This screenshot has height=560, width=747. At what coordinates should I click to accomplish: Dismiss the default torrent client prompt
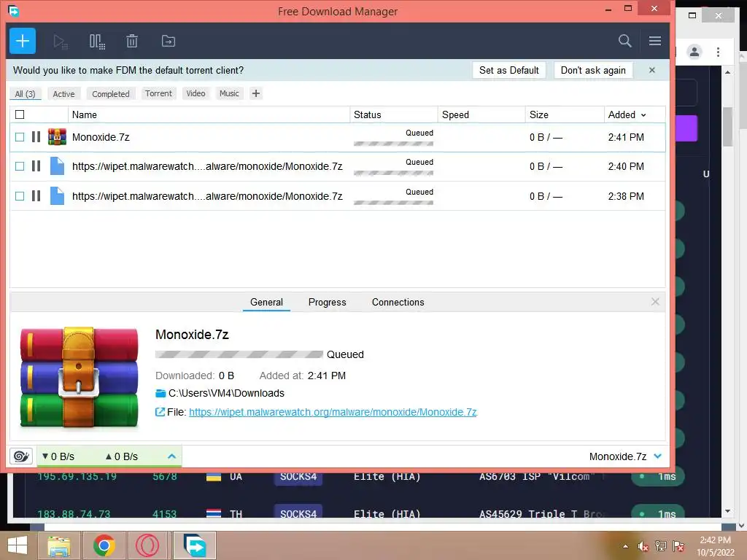click(x=651, y=70)
